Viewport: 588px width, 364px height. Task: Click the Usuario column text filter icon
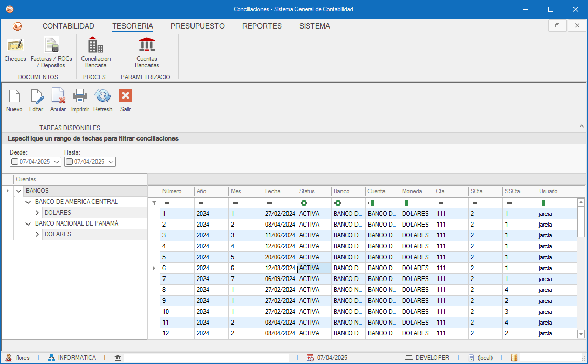click(x=543, y=203)
